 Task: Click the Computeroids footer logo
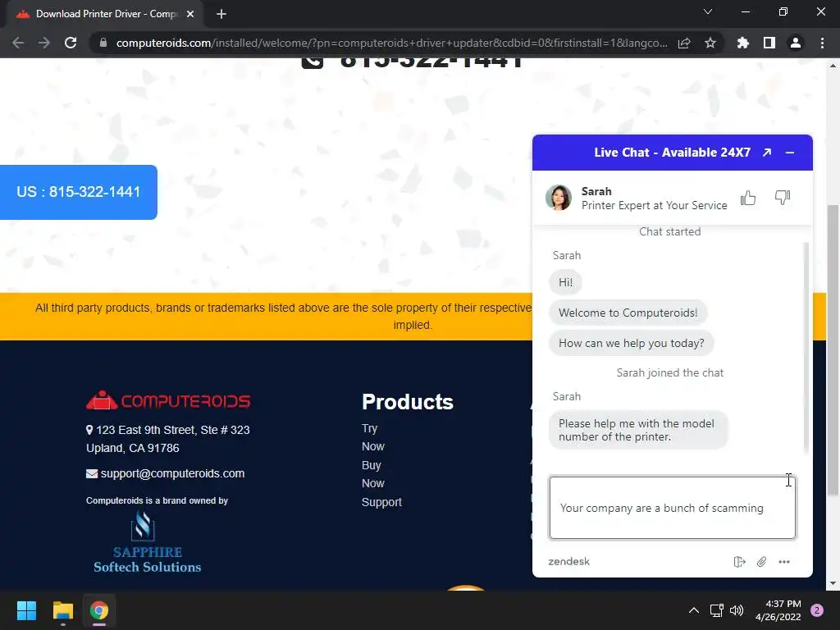[x=168, y=400]
